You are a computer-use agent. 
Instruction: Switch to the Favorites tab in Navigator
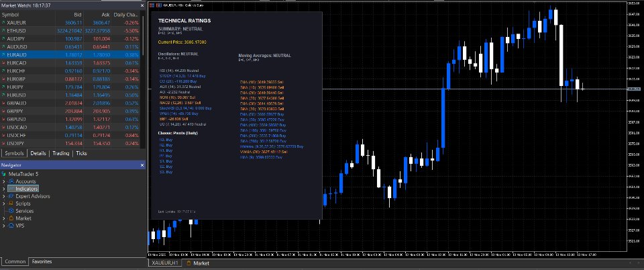click(42, 261)
